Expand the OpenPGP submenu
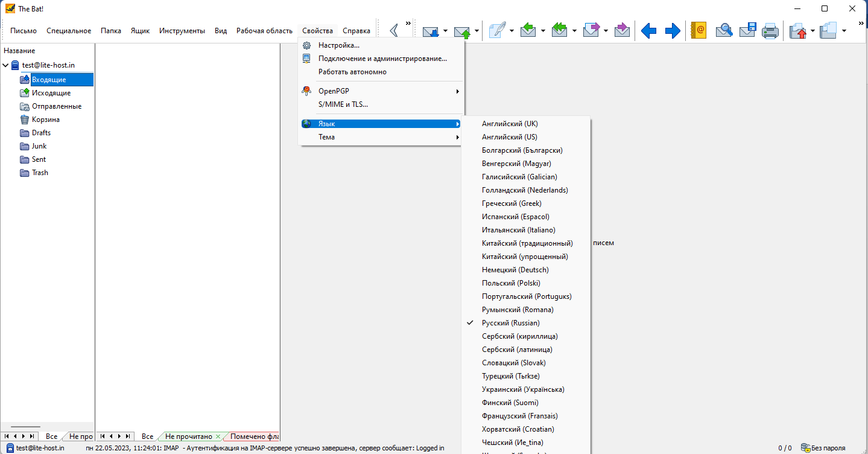868x454 pixels. [381, 91]
